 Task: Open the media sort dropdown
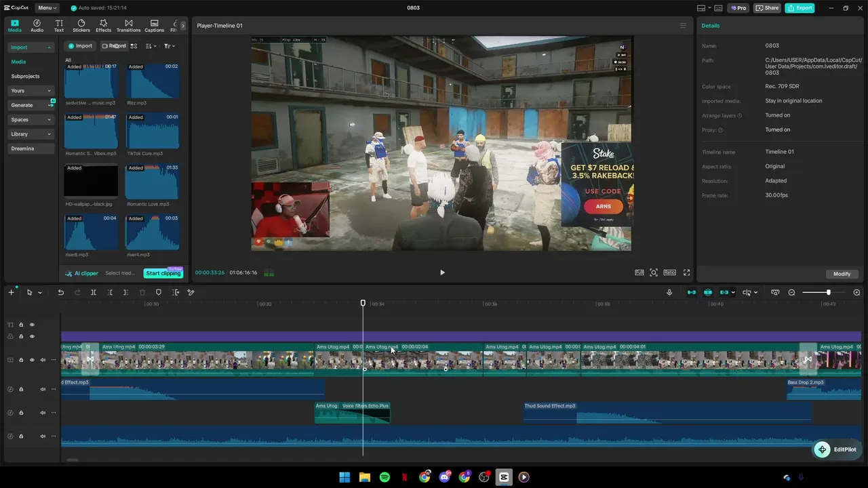[x=151, y=46]
